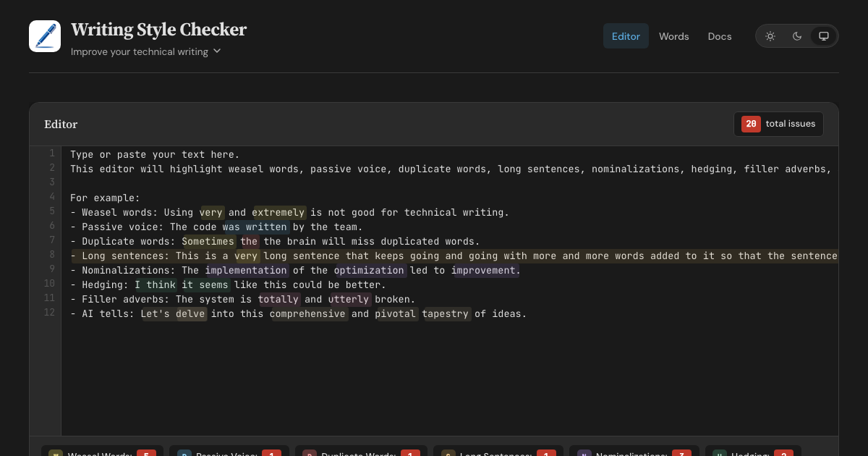Click 'Type or paste your text here.' line

click(155, 154)
